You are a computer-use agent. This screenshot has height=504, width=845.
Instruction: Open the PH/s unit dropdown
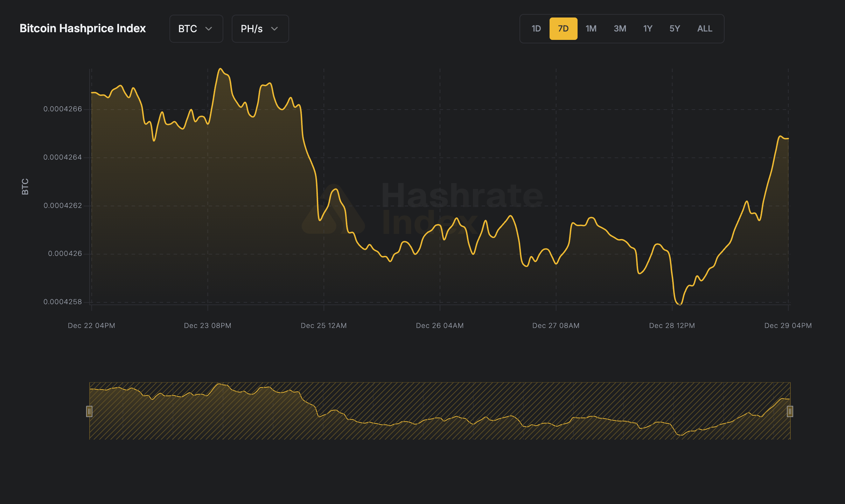pos(260,29)
